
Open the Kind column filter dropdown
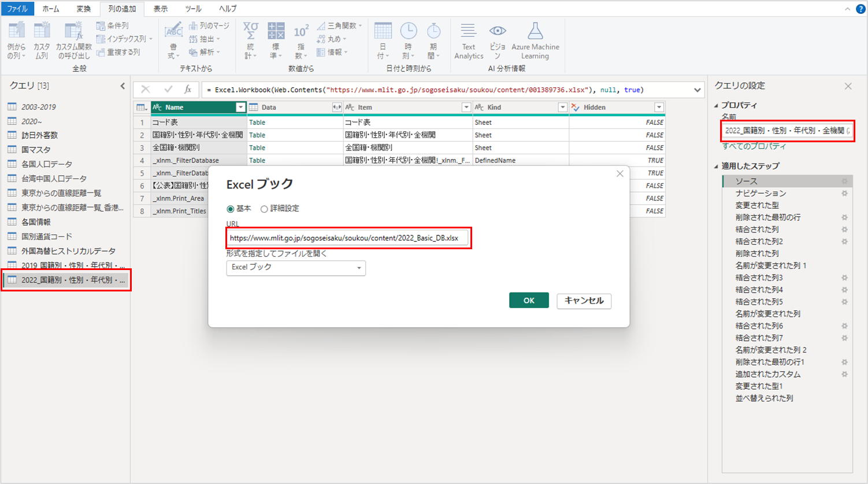(562, 107)
